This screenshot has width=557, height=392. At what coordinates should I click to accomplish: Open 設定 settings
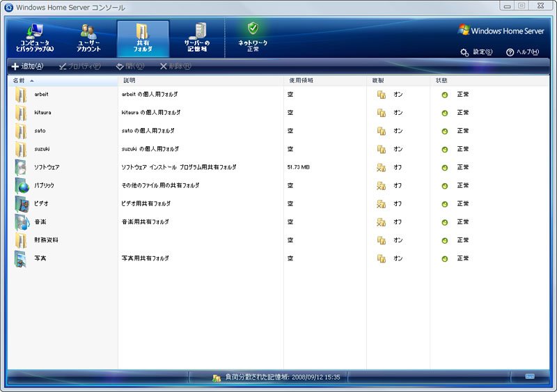point(476,52)
